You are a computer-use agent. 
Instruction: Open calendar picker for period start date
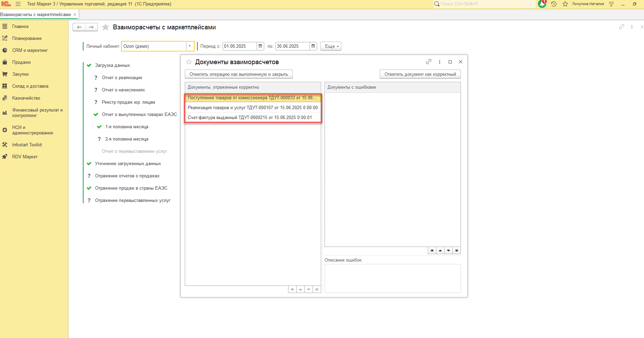point(260,46)
